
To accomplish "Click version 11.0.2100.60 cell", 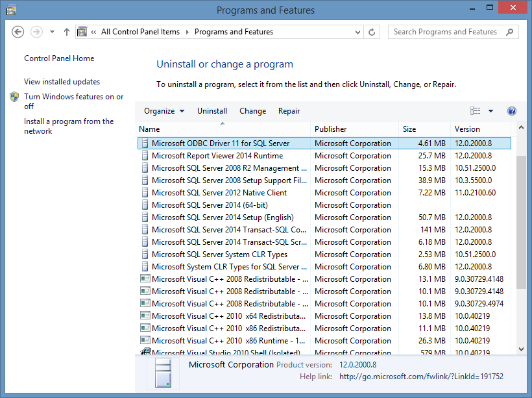I will 475,193.
